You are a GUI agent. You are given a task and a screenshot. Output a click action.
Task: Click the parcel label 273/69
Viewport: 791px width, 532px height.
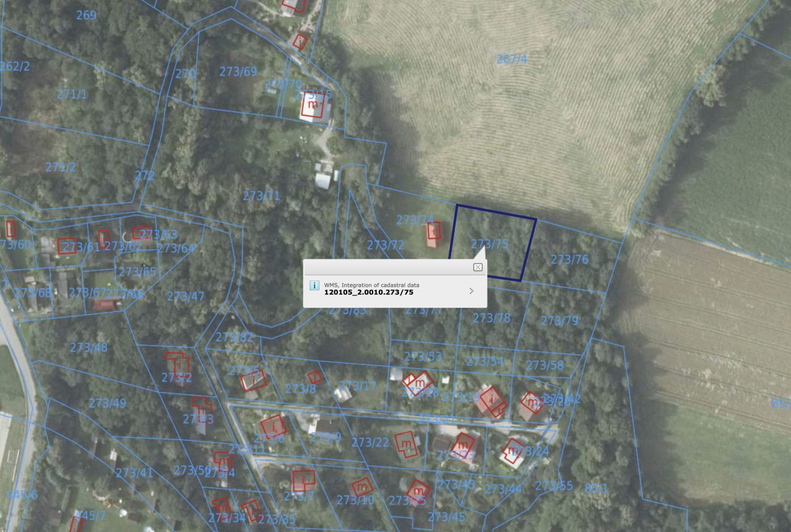(238, 72)
